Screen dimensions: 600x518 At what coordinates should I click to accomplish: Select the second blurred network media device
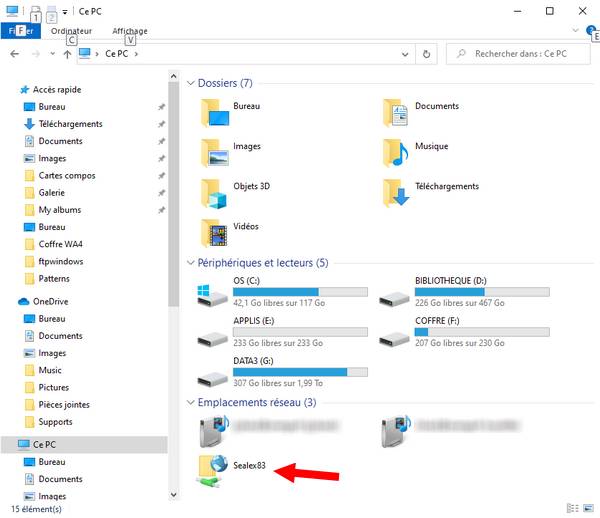click(451, 432)
